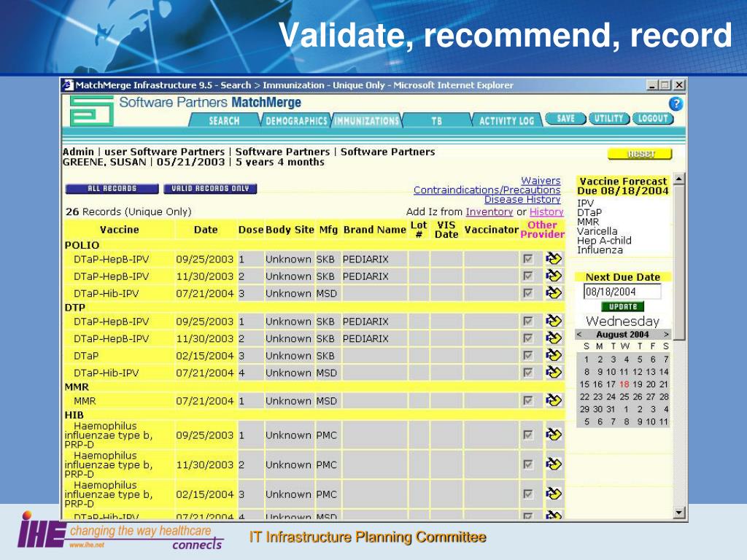This screenshot has width=747, height=560.
Task: Click edit icon for DTaP 02/15/2004 row
Action: (554, 355)
